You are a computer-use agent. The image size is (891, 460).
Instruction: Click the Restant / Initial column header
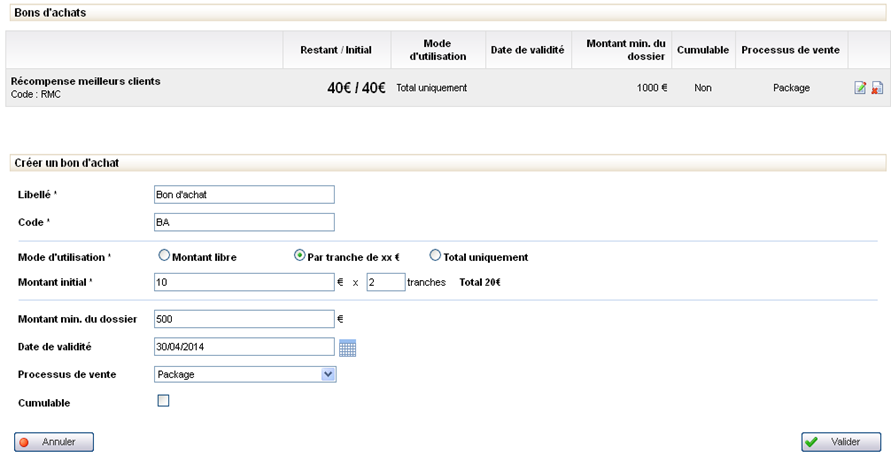pos(335,50)
